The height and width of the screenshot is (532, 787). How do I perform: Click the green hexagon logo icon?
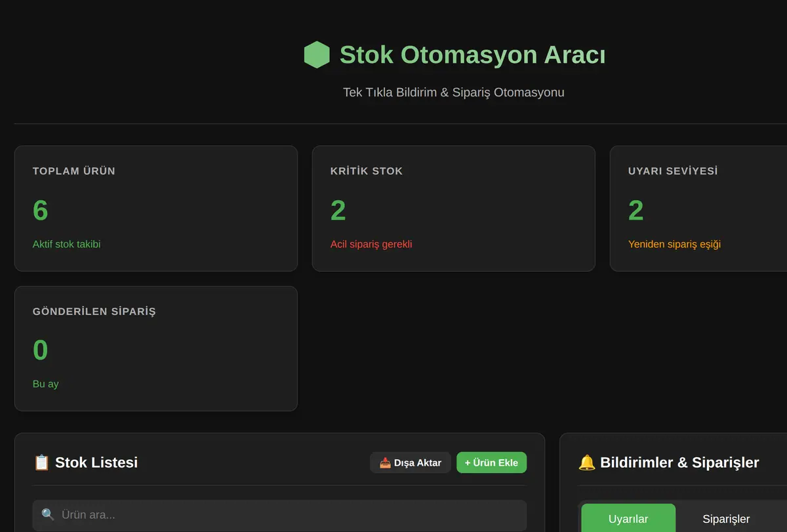(x=317, y=54)
